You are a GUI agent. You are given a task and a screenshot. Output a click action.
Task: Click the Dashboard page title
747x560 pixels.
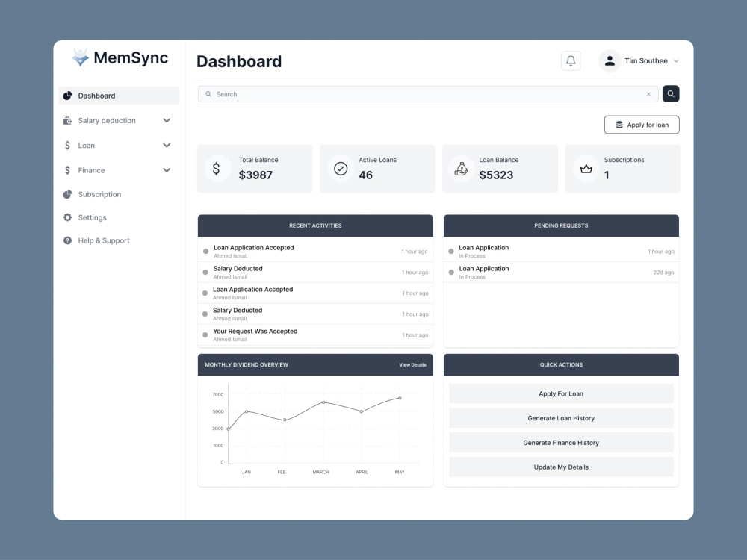coord(239,61)
